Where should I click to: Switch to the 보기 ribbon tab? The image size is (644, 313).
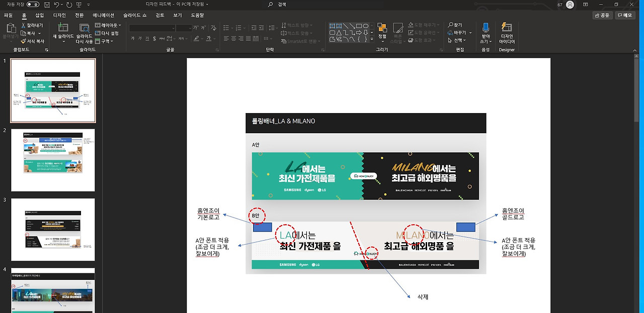tap(178, 16)
